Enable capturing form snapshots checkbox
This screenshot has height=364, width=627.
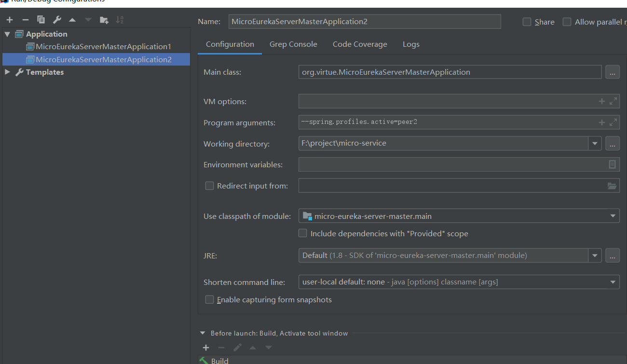coord(209,299)
